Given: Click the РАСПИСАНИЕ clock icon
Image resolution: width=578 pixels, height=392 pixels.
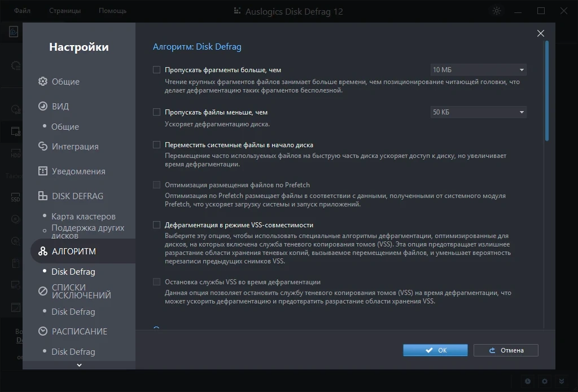Looking at the screenshot, I should (43, 331).
